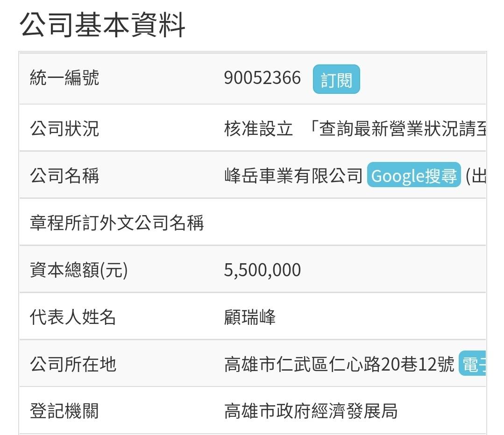Select the address 高雄市仁武區仁心路20巷12號

click(339, 364)
